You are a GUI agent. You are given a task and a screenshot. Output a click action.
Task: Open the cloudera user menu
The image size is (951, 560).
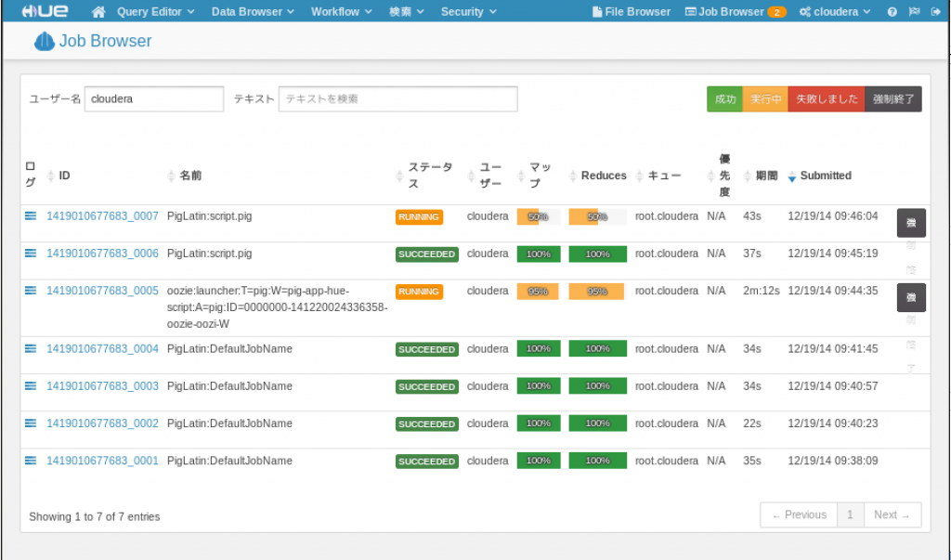(x=835, y=11)
